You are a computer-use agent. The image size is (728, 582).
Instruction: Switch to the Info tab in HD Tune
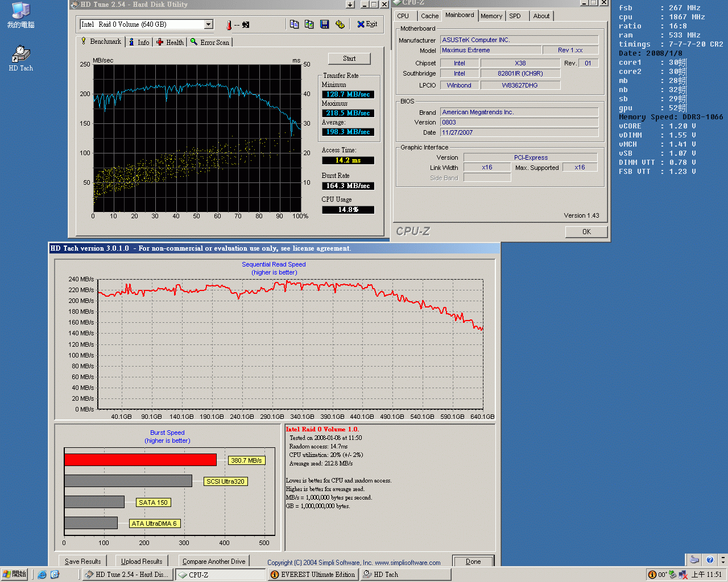pyautogui.click(x=139, y=43)
